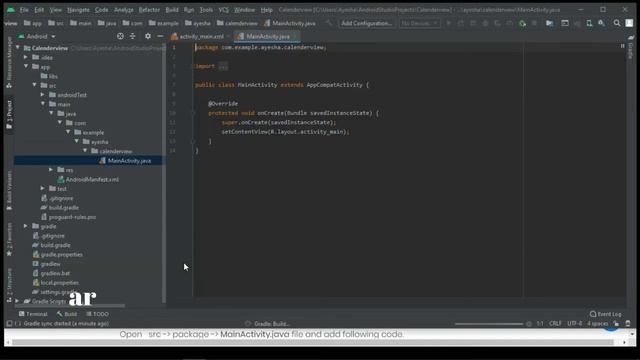Screen dimensions: 640x360
Task: Expand the androidTest folder
Action: (x=42, y=95)
